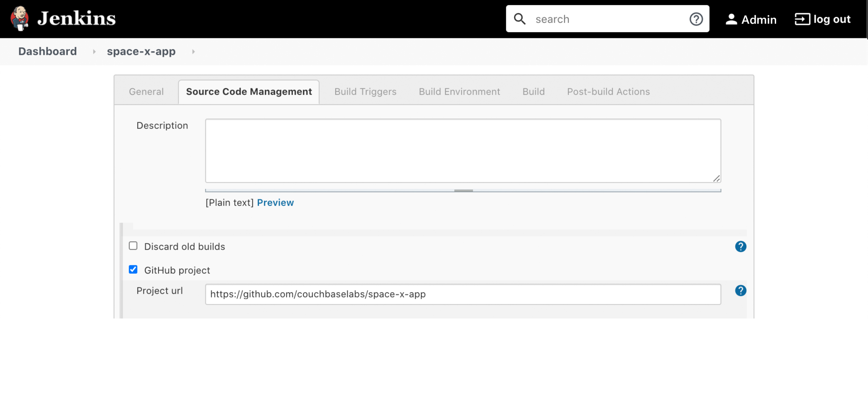Select the General tab
Screen dimensions: 868x412
[146, 91]
